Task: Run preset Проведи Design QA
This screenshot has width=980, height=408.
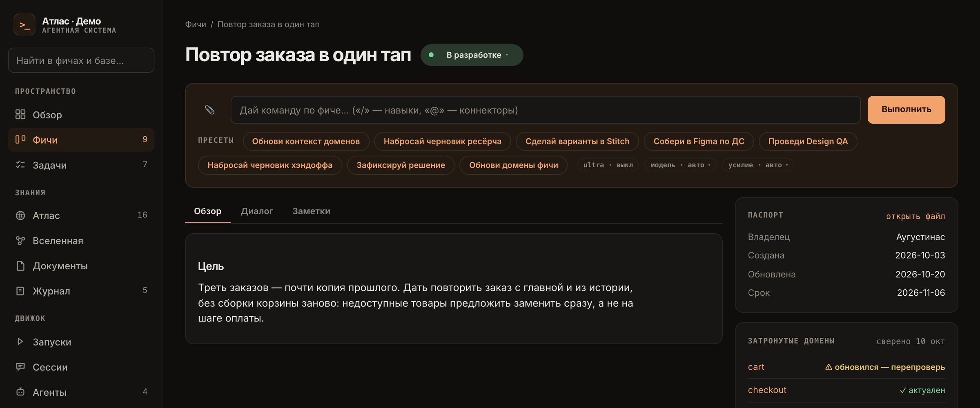Action: (x=808, y=141)
